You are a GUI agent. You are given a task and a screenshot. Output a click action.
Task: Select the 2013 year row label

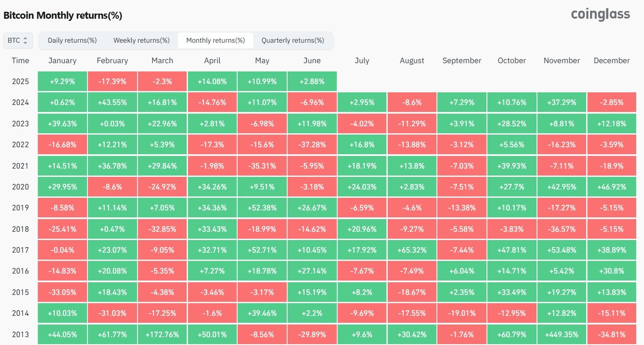click(20, 335)
